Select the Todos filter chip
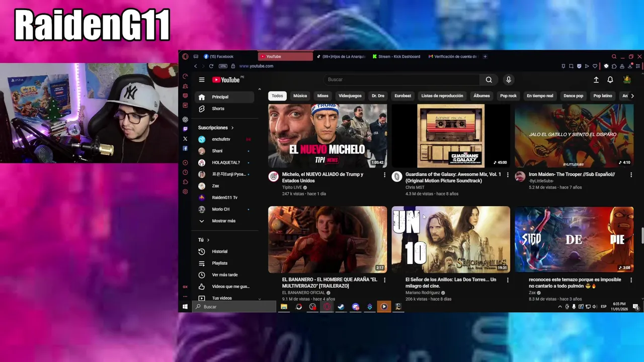The image size is (644, 362). click(x=277, y=96)
